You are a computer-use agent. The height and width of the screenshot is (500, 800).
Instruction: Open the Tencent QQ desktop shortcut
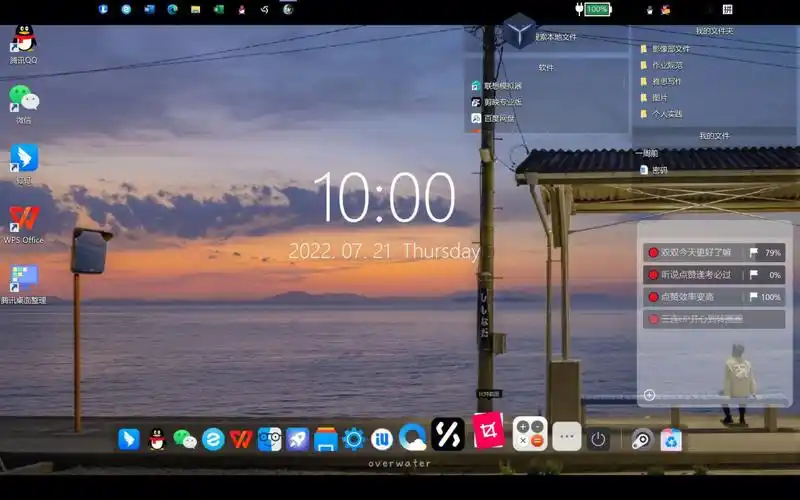[23, 42]
